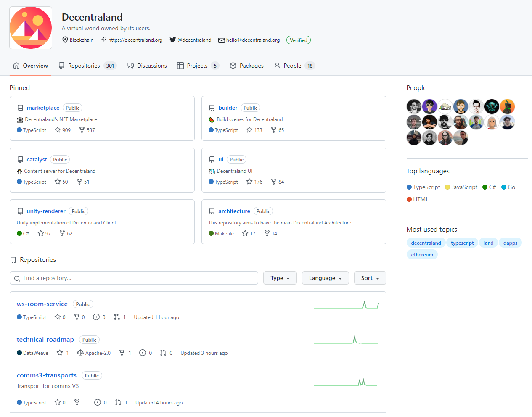Click the Decentraland organization logo
The height and width of the screenshot is (417, 532).
pos(31,28)
